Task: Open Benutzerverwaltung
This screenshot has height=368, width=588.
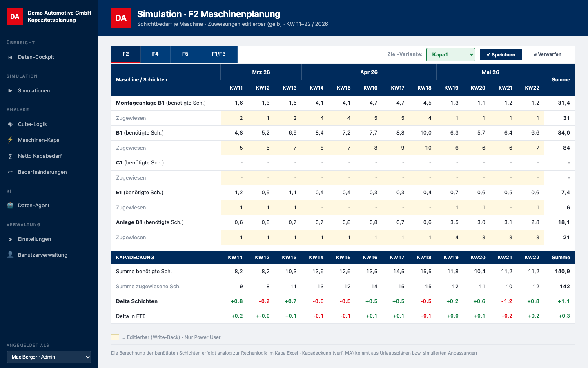Action: (49, 255)
